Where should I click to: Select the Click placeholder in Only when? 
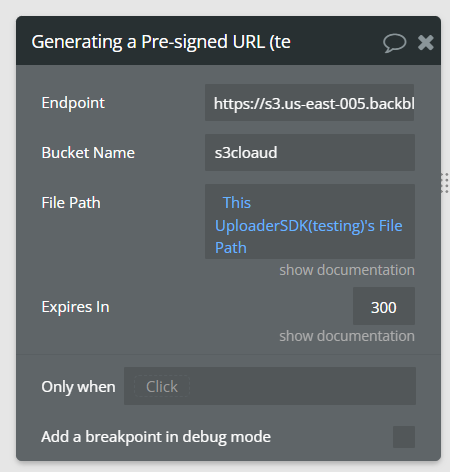click(162, 387)
